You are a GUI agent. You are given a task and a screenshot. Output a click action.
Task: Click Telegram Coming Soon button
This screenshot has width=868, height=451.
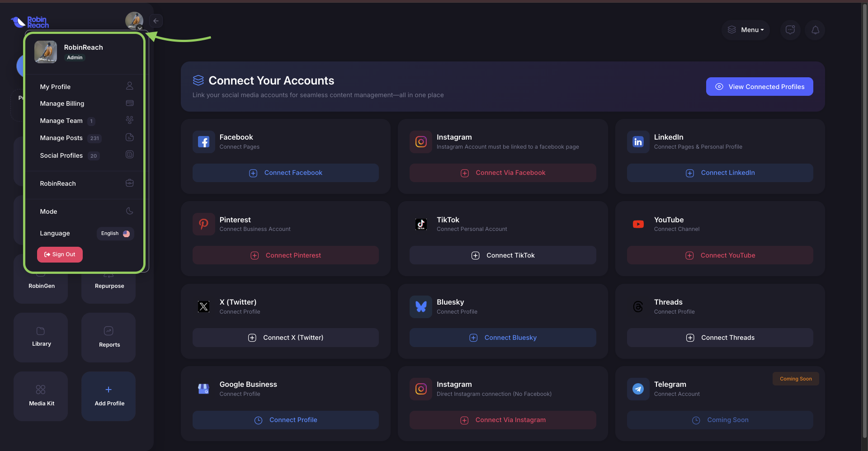(720, 420)
